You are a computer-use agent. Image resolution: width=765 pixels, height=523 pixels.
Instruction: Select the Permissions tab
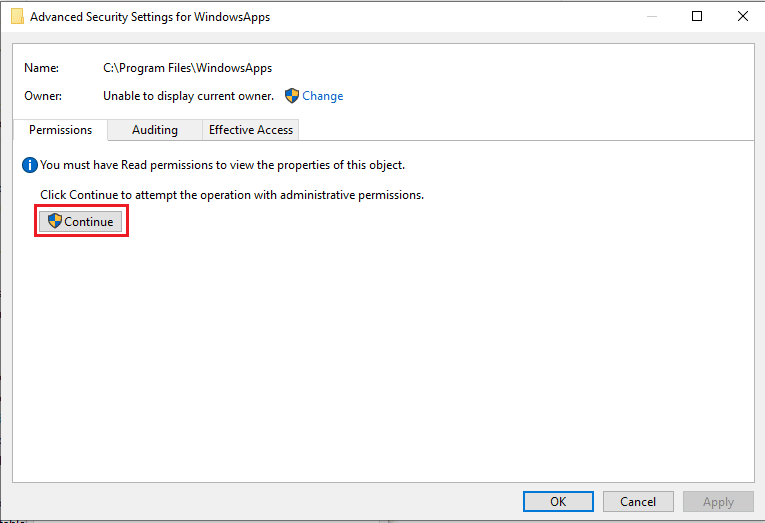(60, 130)
